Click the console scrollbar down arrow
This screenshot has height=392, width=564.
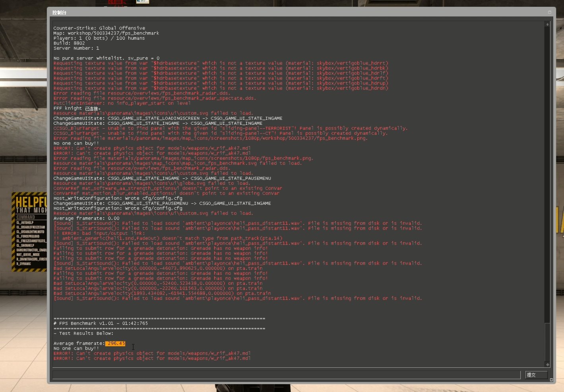coord(547,364)
